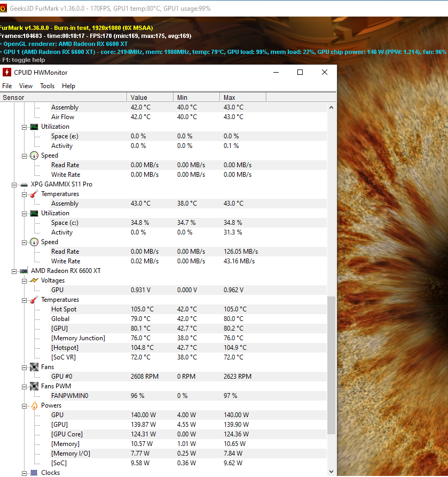This screenshot has width=448, height=477.
Task: Click the Sensor column header
Action: pos(63,98)
